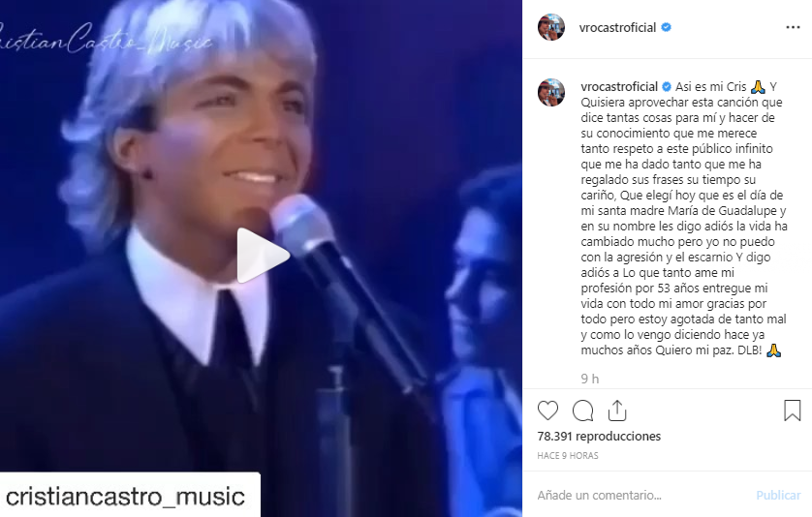Play the video with the play button

[263, 256]
